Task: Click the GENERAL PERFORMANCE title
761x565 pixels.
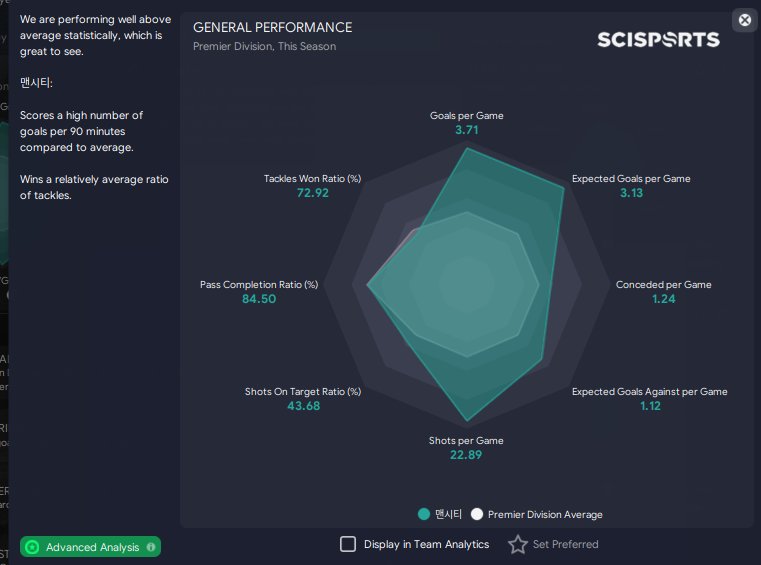Action: coord(272,27)
